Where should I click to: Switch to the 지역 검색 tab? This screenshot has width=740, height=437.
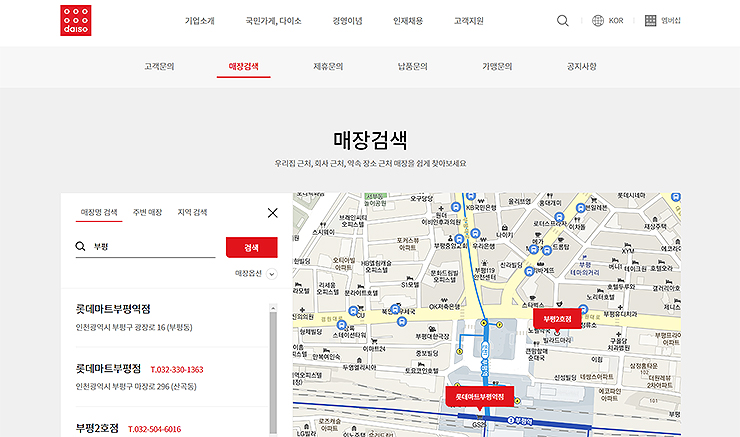coord(192,212)
